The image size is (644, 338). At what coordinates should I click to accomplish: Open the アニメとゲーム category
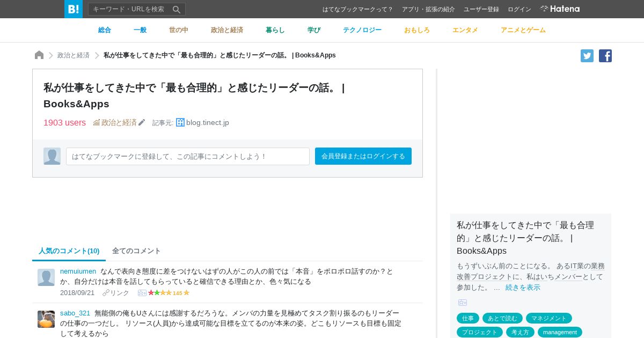click(x=523, y=30)
